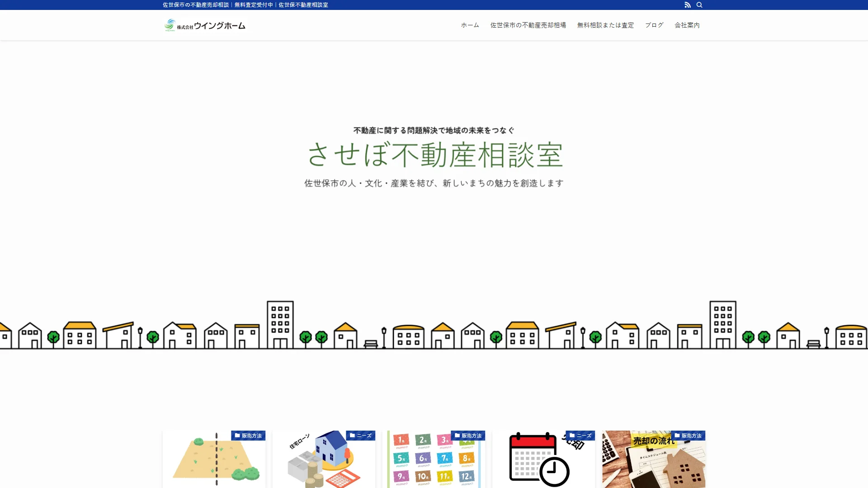The width and height of the screenshot is (868, 488).
Task: Open 無料相談または査定 menu item
Action: point(605,25)
